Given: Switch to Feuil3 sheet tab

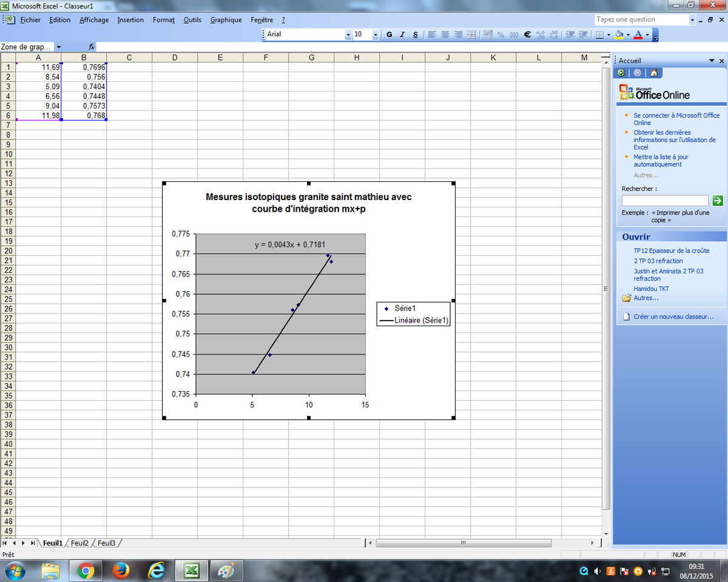Looking at the screenshot, I should pyautogui.click(x=106, y=543).
